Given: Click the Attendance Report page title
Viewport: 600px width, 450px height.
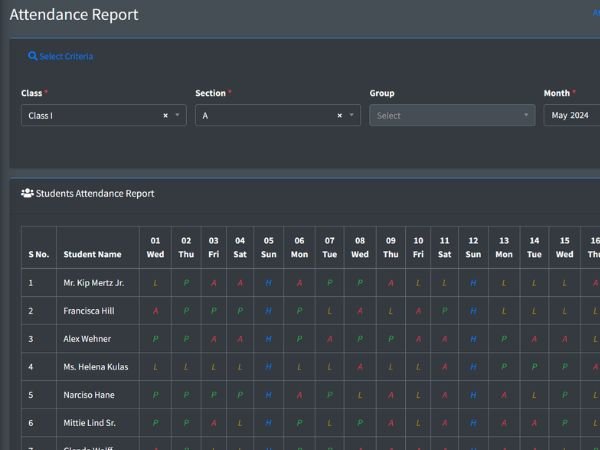Looking at the screenshot, I should click(x=74, y=15).
